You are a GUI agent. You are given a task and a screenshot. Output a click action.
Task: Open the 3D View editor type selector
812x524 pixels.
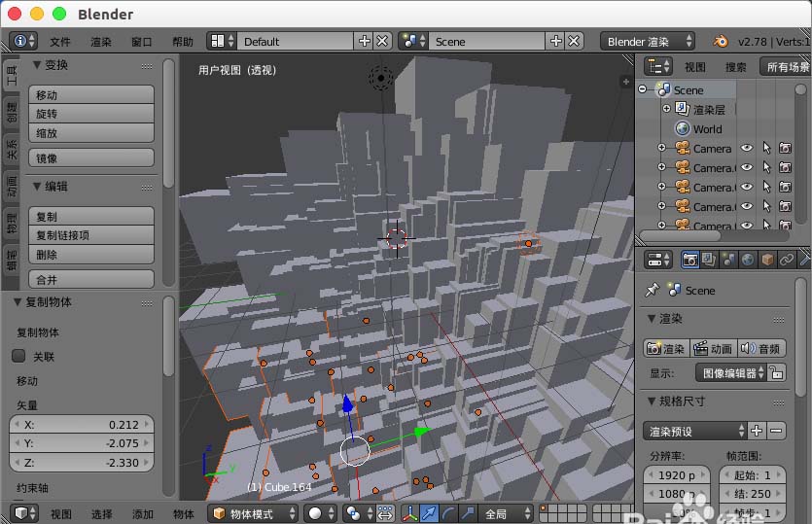pos(24,513)
